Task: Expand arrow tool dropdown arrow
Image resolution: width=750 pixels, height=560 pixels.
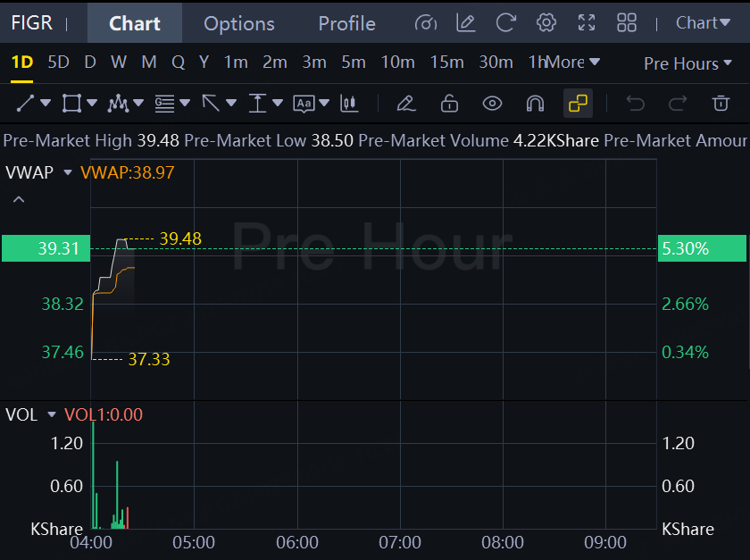Action: [x=231, y=103]
